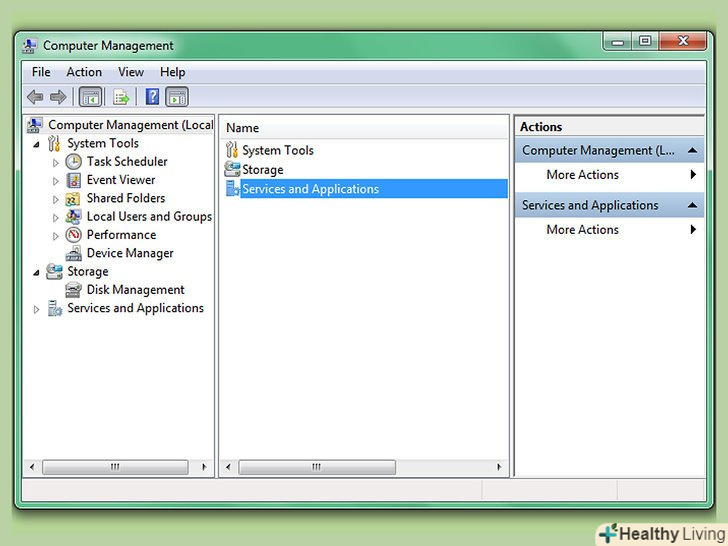Click Services and Applications icon in tree
The width and height of the screenshot is (728, 546).
(x=54, y=308)
